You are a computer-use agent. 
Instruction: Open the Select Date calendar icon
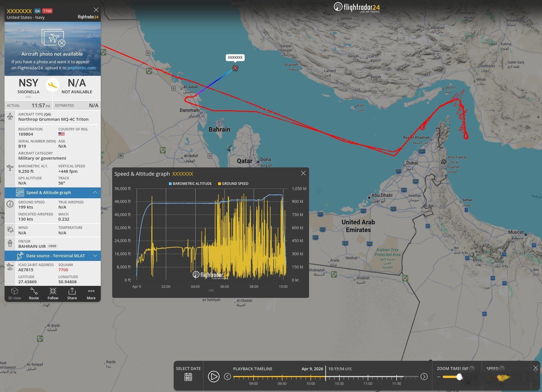tap(188, 377)
